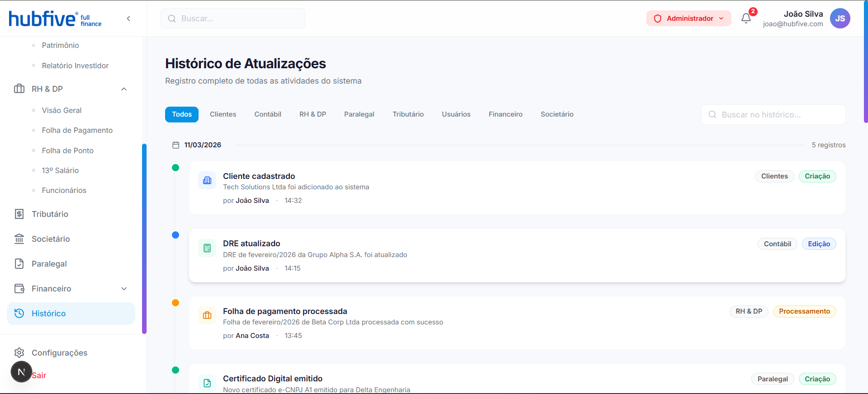This screenshot has width=868, height=394.
Task: Click Criação badge on Cliente cadastrado
Action: 817,176
